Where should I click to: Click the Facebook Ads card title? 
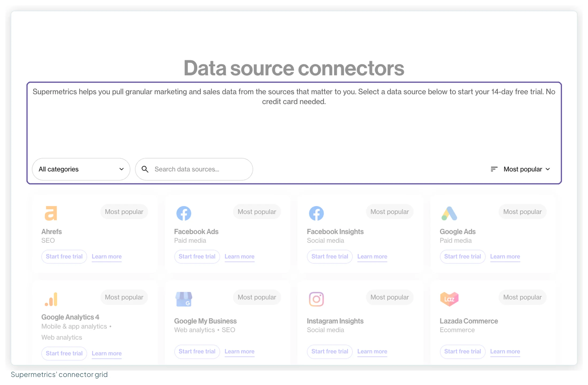(196, 232)
